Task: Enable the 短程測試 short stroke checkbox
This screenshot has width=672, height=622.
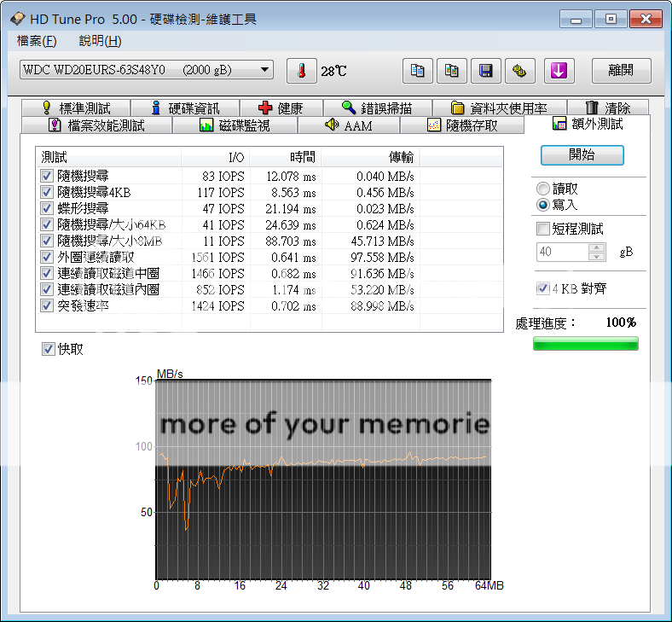Action: pos(542,229)
